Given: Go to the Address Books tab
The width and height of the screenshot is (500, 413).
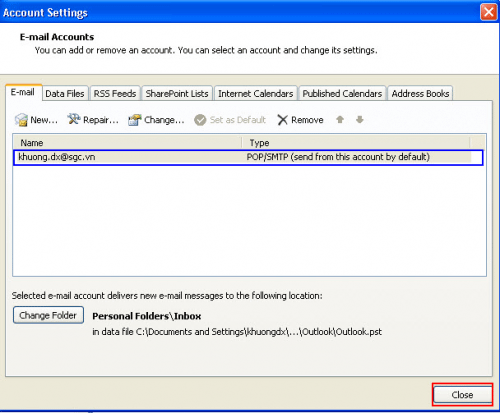Looking at the screenshot, I should [420, 94].
